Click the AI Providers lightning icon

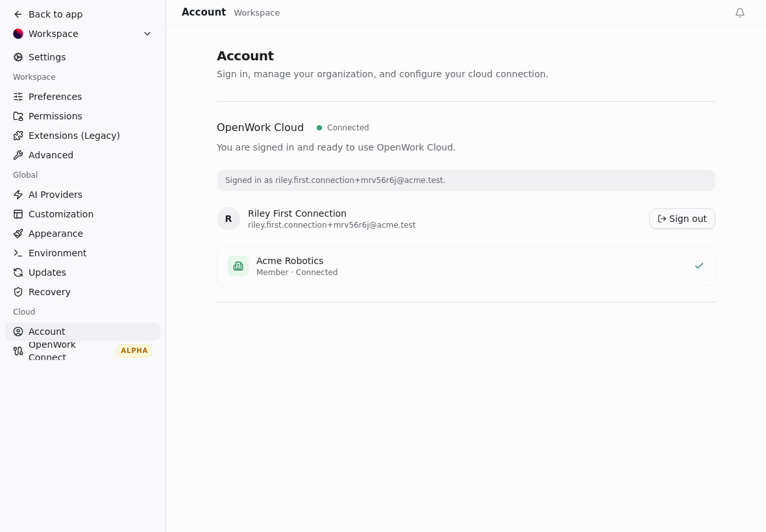(x=18, y=195)
